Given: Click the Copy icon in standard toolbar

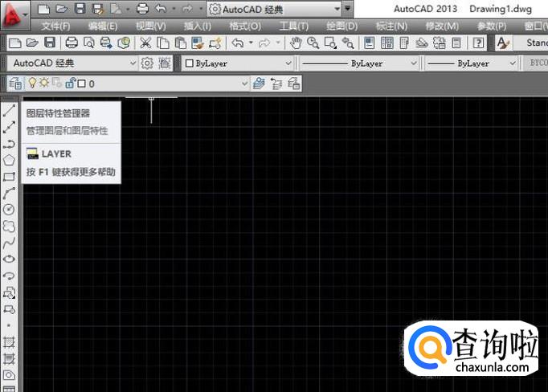Looking at the screenshot, I should tap(163, 43).
